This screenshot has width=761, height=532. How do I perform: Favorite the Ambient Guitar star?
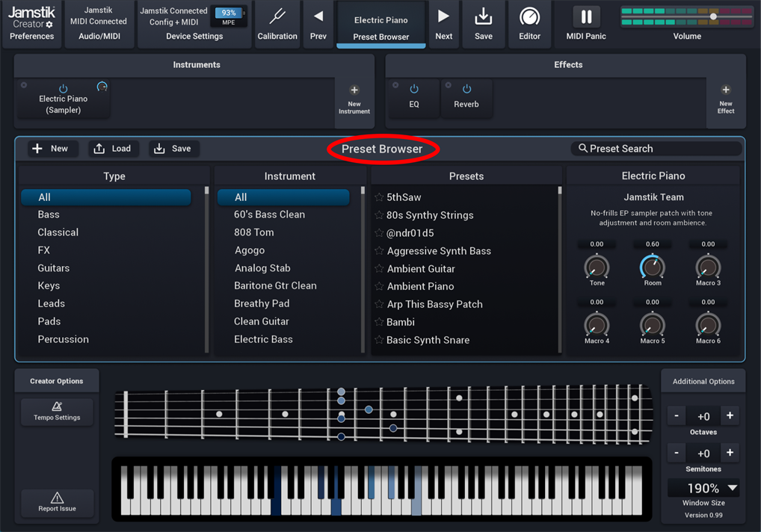pos(379,268)
